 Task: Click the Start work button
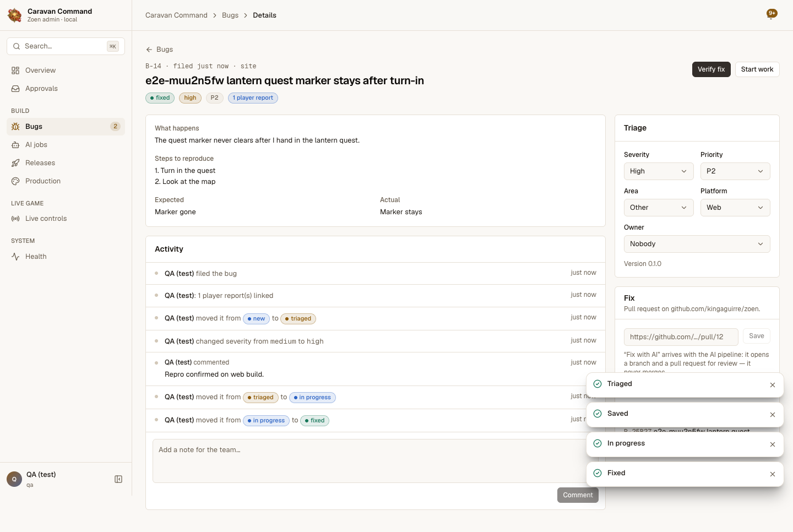[x=757, y=69]
